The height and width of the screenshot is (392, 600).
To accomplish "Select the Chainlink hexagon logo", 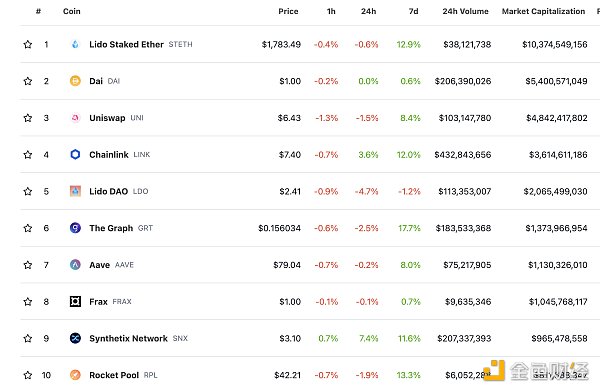I will pos(75,155).
